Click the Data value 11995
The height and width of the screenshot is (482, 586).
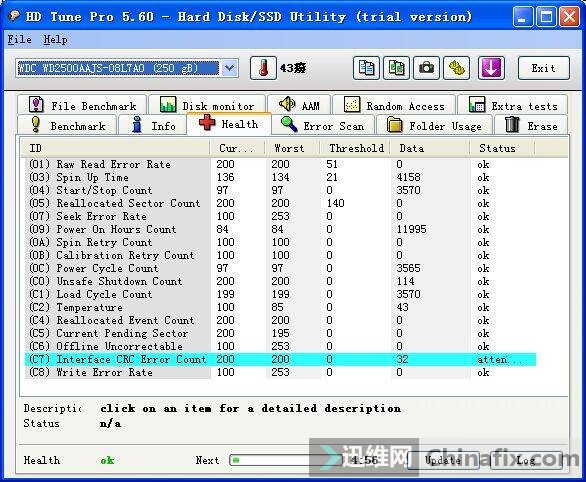pos(411,229)
